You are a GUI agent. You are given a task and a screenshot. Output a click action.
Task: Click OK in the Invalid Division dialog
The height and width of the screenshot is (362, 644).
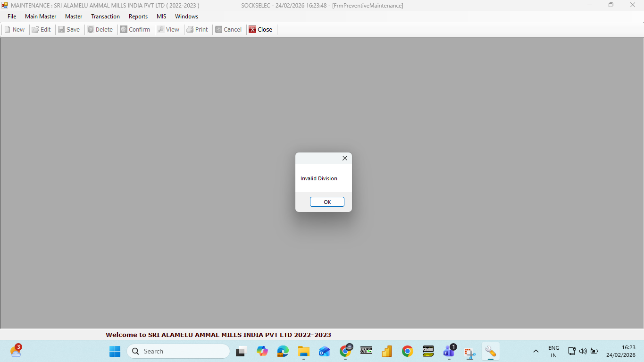coord(327,202)
